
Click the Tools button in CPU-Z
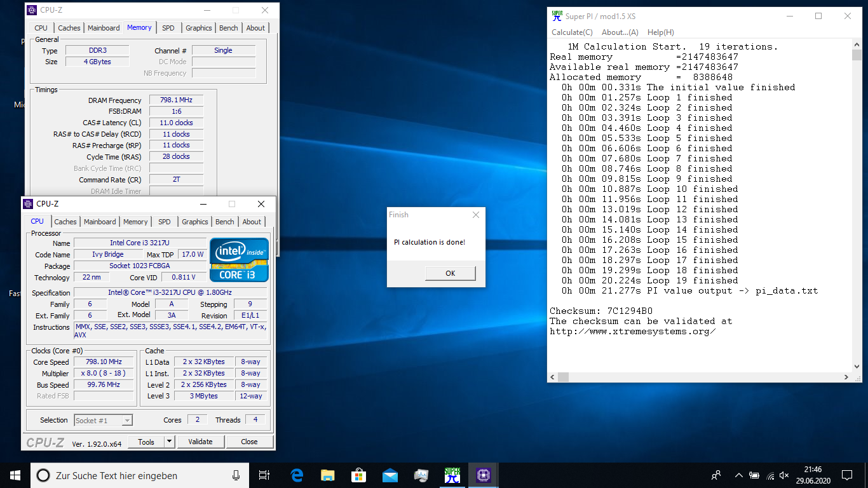point(146,442)
